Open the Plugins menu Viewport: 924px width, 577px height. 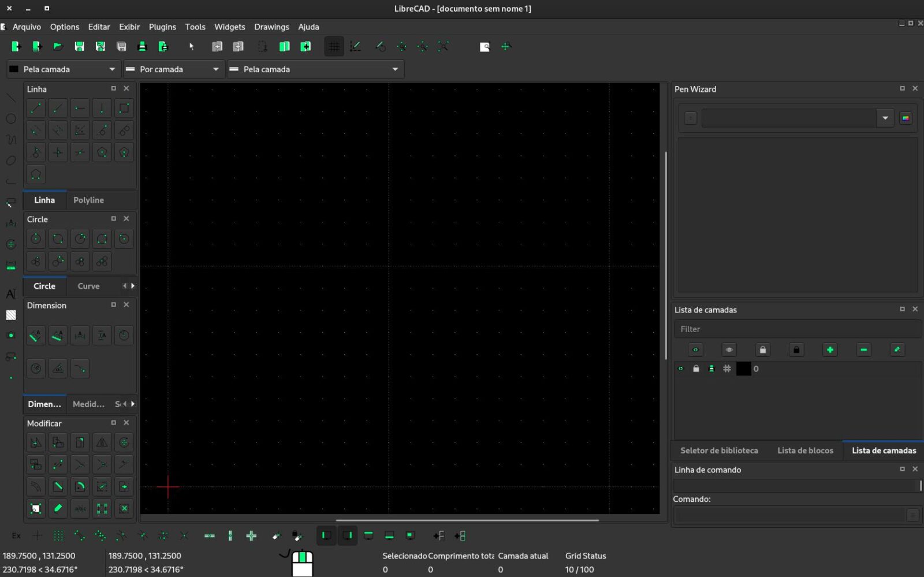coord(162,27)
